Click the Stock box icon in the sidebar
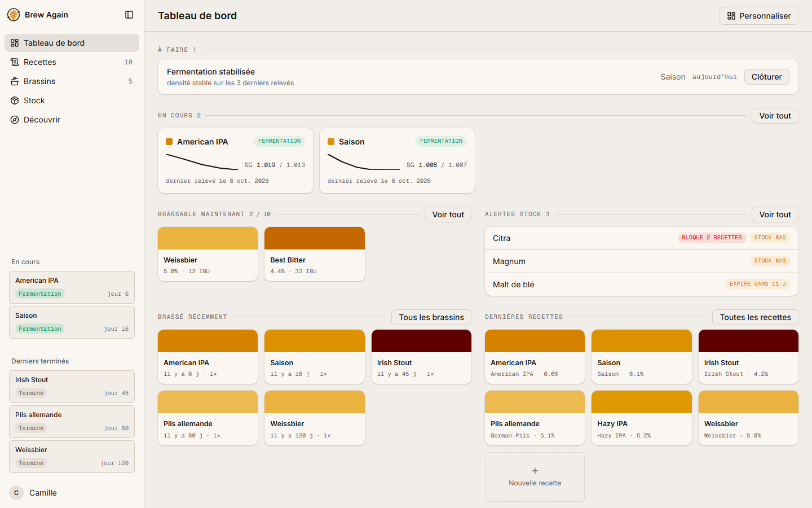Viewport: 812px width, 508px height. click(15, 100)
